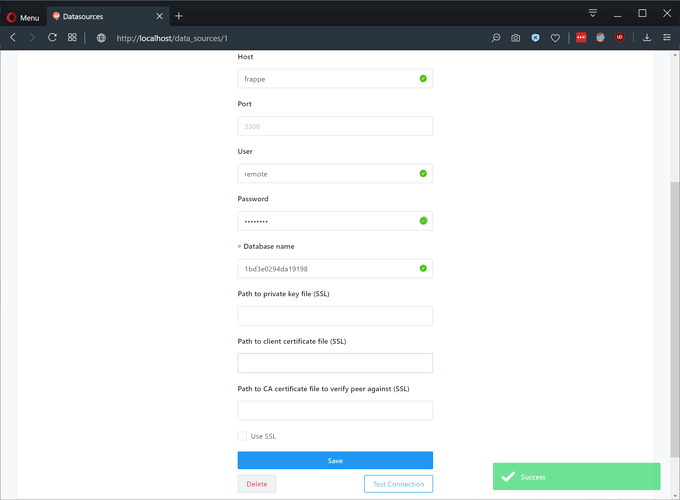The image size is (680, 500).
Task: Open the search in page icon
Action: 496,38
